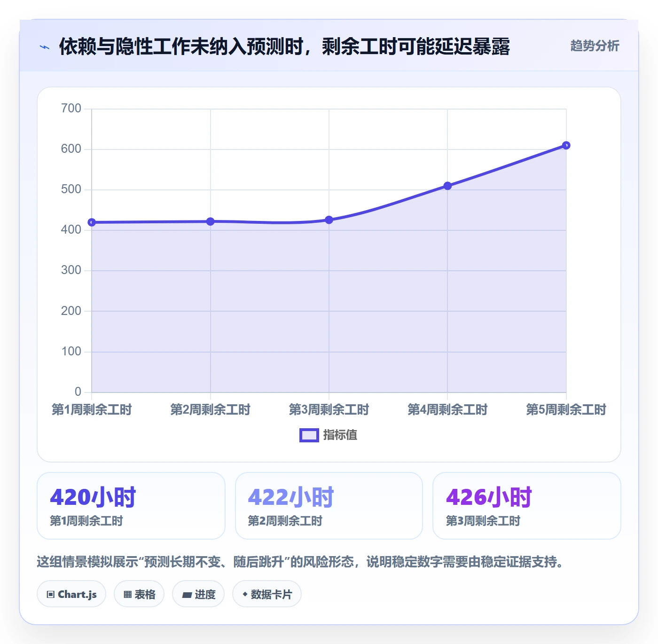Click the 200 y-axis tick label
The image size is (658, 644).
pos(71,311)
